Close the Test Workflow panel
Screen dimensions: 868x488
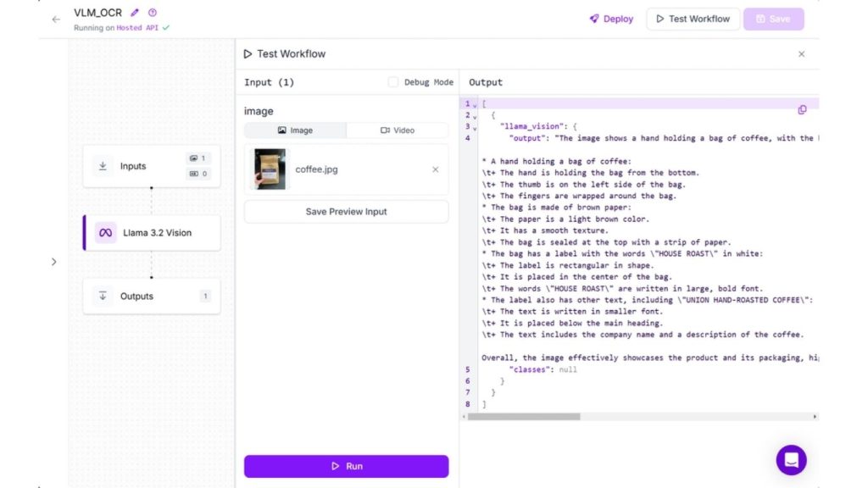(x=801, y=54)
